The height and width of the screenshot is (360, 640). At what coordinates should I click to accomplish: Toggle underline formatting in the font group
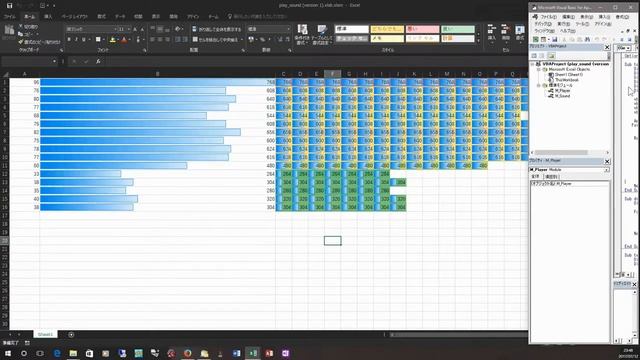point(84,40)
